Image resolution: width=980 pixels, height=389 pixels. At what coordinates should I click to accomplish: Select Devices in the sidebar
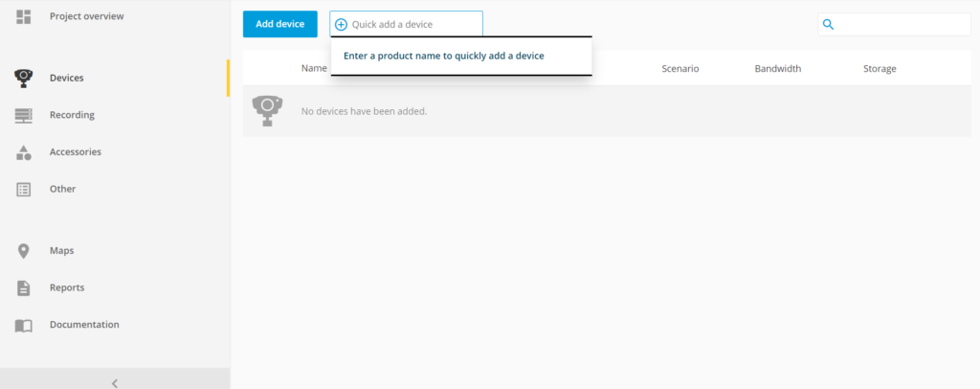pyautogui.click(x=67, y=79)
